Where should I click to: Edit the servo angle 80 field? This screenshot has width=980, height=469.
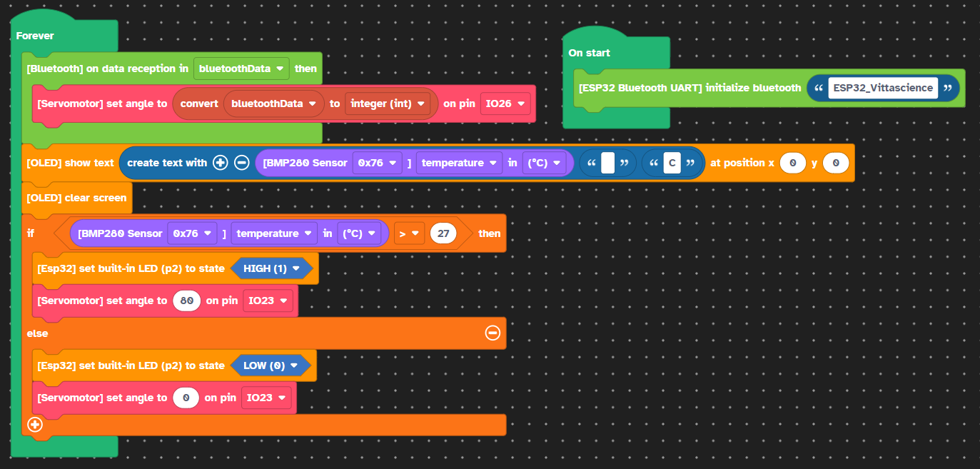click(187, 301)
